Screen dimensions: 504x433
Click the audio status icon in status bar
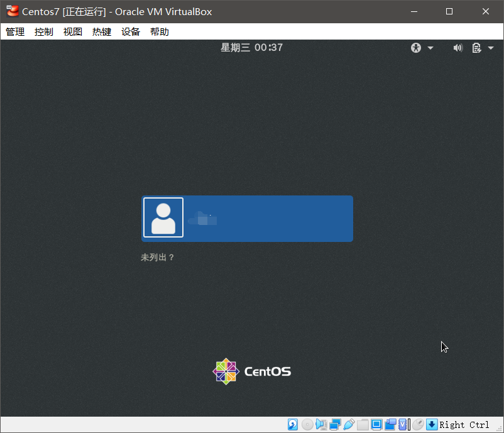pyautogui.click(x=321, y=425)
